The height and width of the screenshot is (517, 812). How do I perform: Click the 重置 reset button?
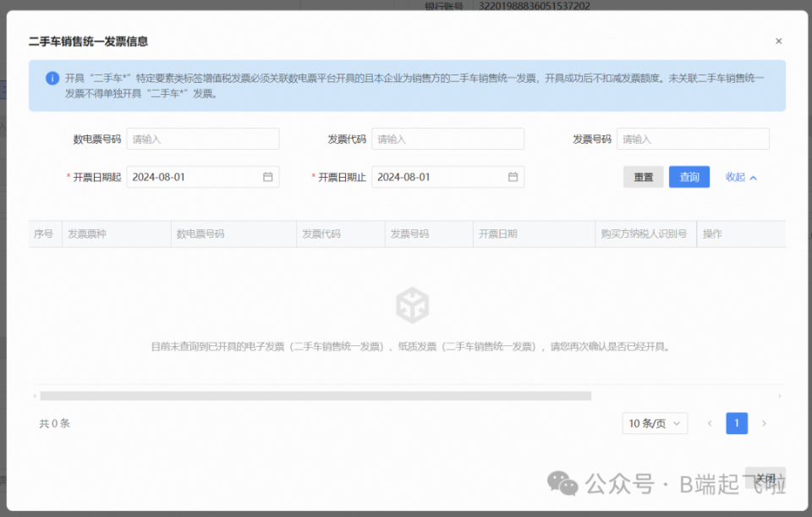643,177
